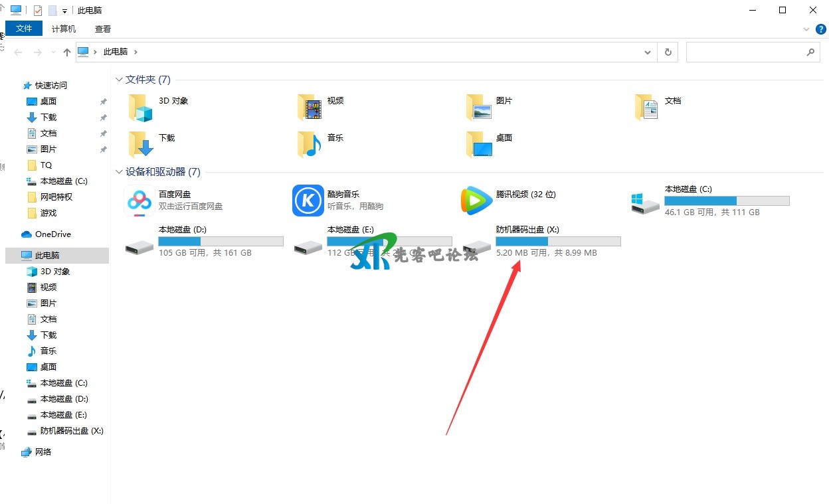Viewport: 829px width, 504px height.
Task: Click the search box input field
Action: [744, 52]
